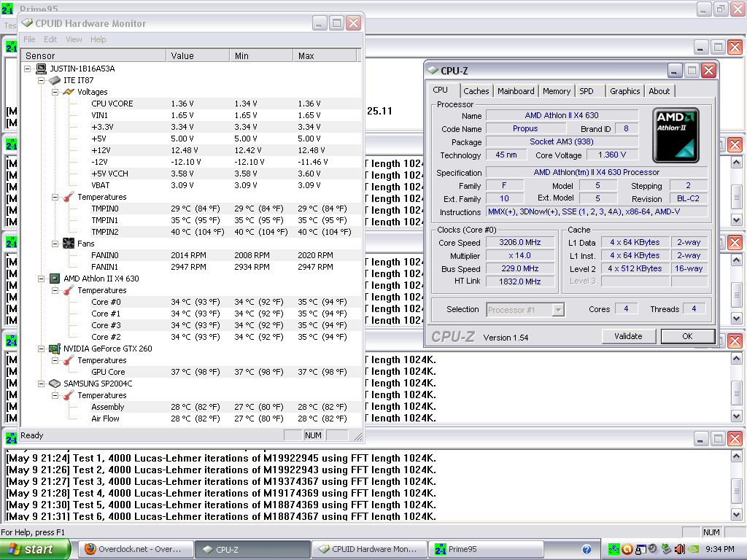
Task: Collapse the Voltages tree node
Action: point(55,92)
